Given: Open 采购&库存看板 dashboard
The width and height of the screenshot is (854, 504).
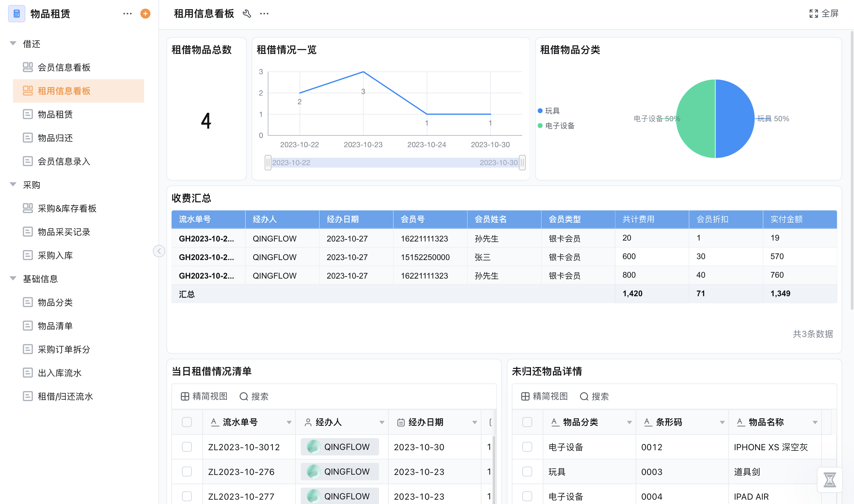Looking at the screenshot, I should tap(79, 208).
